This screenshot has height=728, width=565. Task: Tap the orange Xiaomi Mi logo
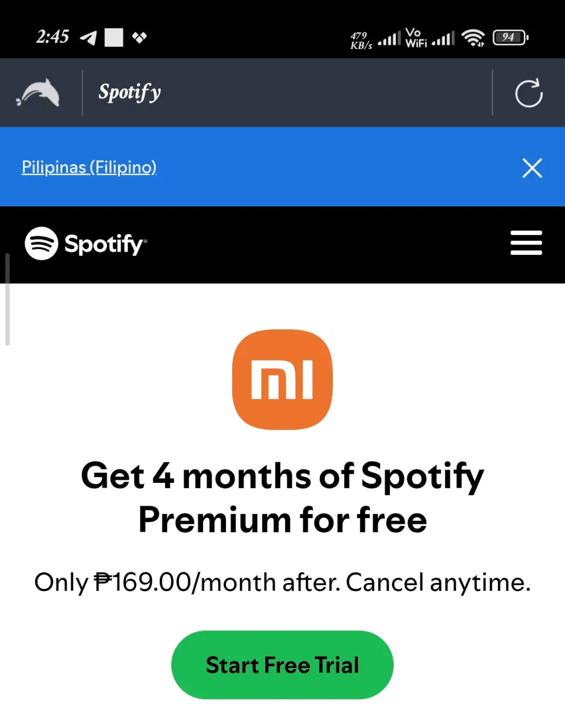(x=282, y=379)
